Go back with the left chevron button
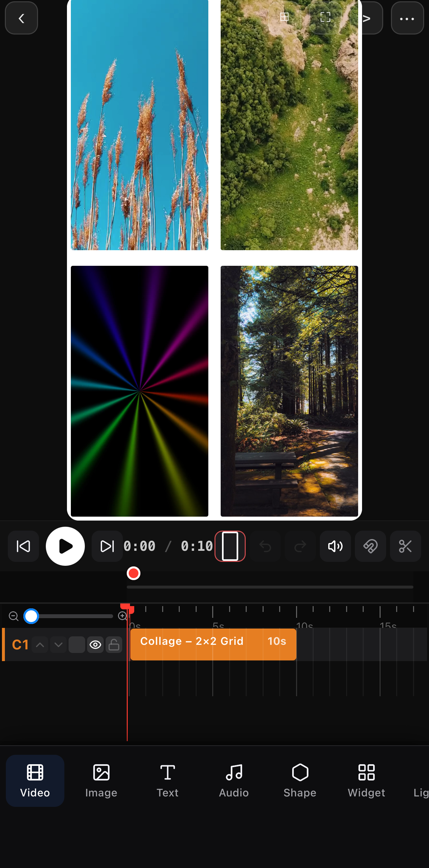This screenshot has height=868, width=429. click(x=21, y=18)
